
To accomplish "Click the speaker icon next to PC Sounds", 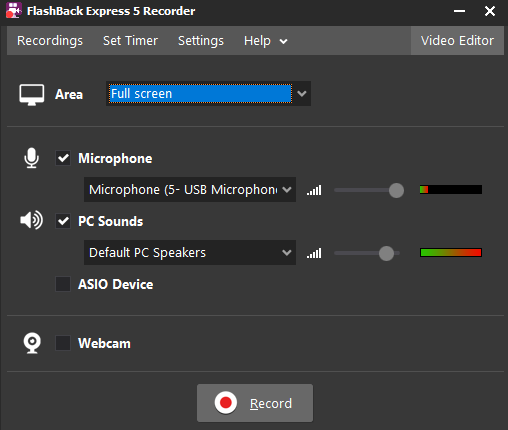I will (31, 220).
